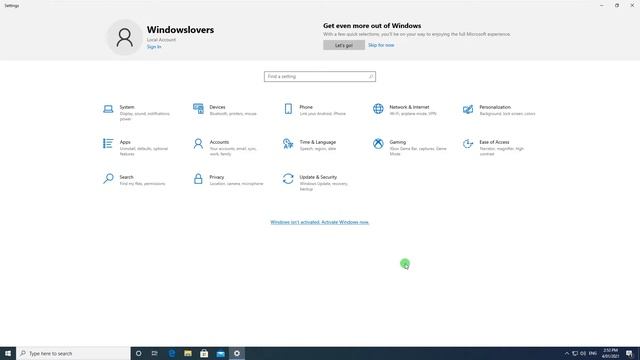Open File Explorer from the taskbar
Viewport: 640px width, 360px height.
coord(188,353)
